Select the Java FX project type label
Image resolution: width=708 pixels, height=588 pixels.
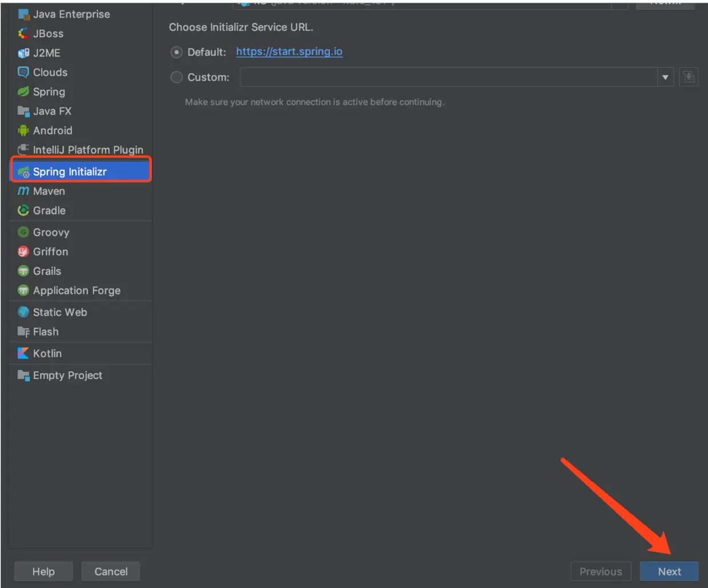(52, 111)
